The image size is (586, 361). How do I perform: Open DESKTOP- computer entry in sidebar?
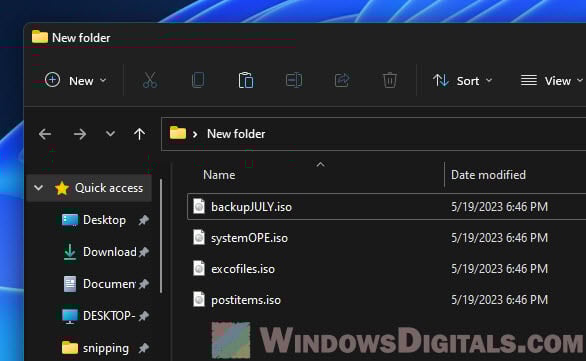click(x=109, y=316)
